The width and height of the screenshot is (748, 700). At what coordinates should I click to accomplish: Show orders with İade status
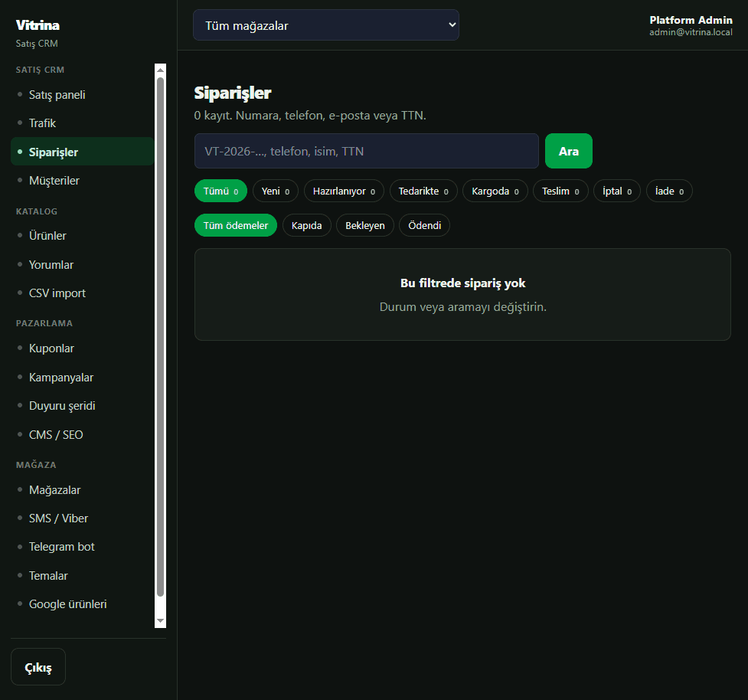click(669, 191)
